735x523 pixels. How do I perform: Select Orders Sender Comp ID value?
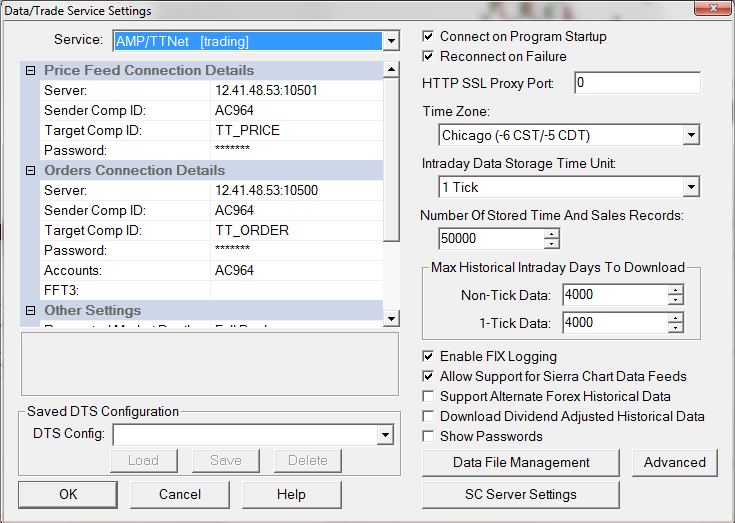(297, 210)
